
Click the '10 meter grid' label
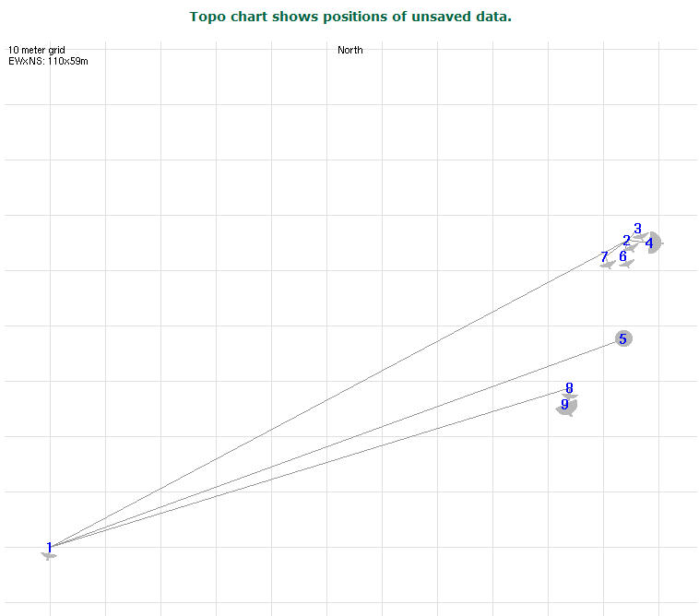pos(37,50)
